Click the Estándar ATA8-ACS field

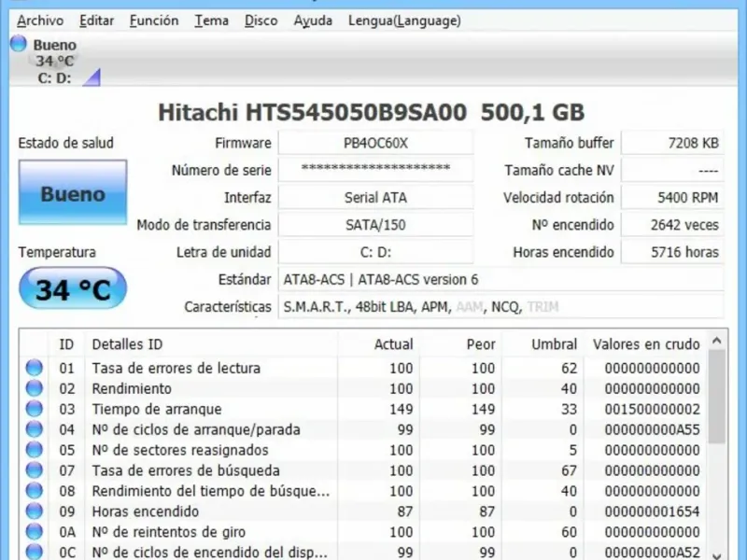pyautogui.click(x=501, y=279)
